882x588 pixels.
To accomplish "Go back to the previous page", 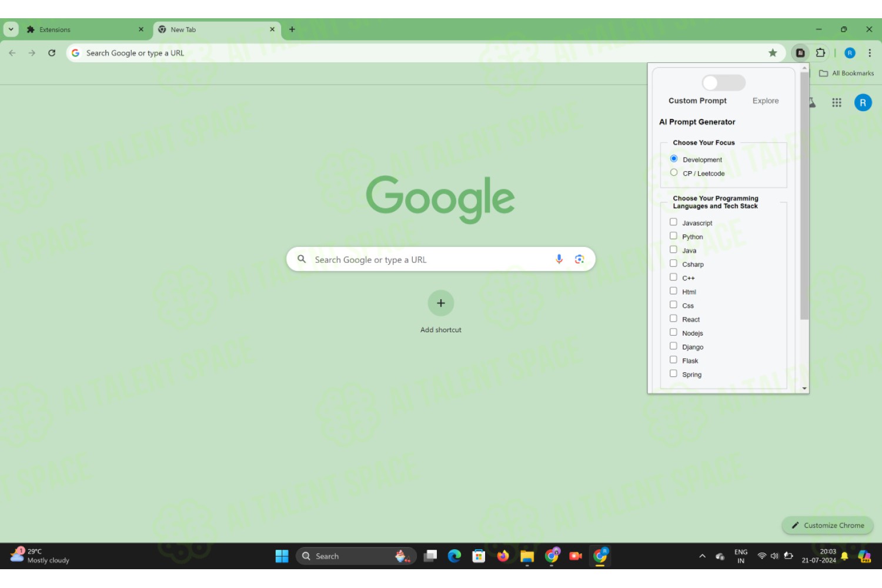I will (x=12, y=53).
